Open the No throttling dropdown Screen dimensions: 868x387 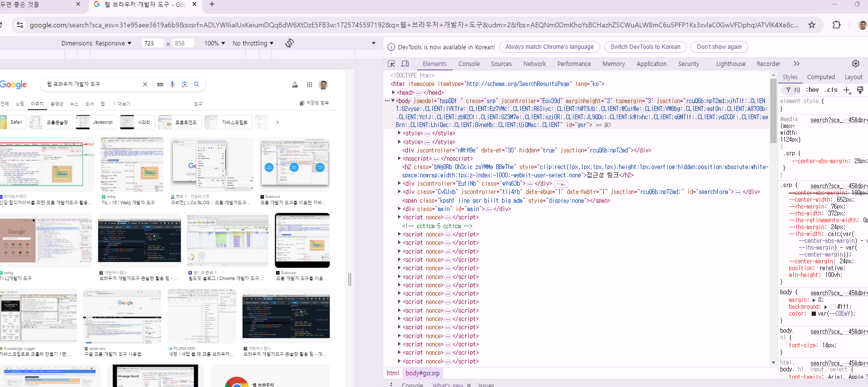253,43
